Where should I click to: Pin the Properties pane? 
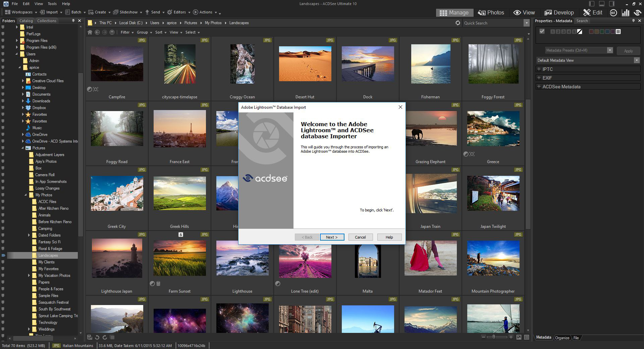click(633, 20)
